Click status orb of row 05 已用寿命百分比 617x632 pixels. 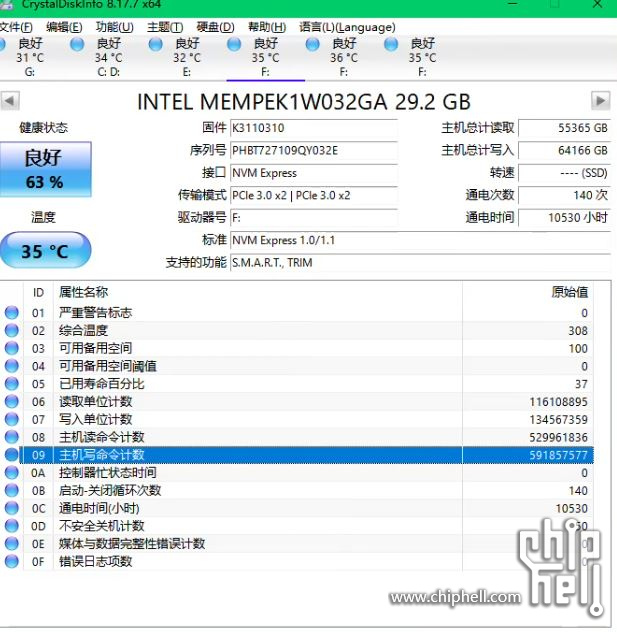click(x=11, y=384)
